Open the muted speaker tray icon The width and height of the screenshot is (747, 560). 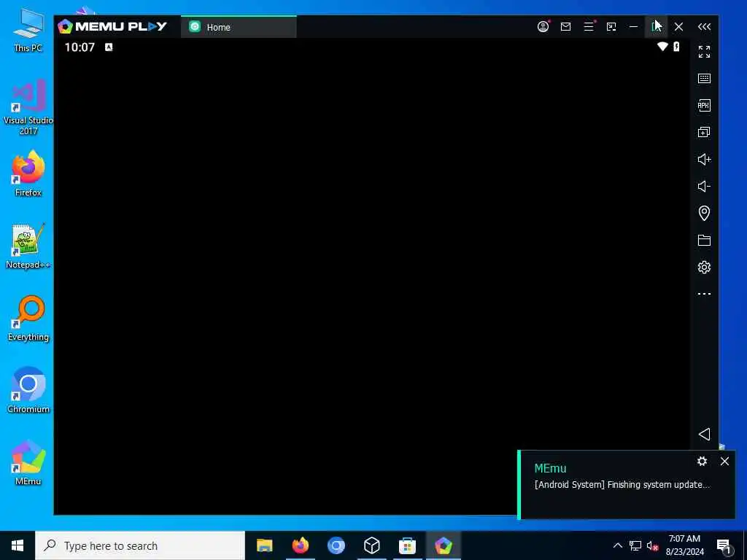[653, 545]
